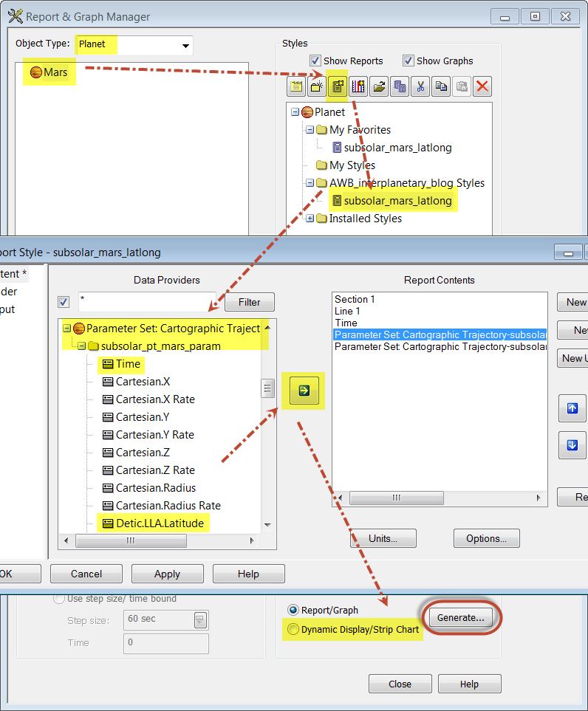Delete the selected style with red X
The height and width of the screenshot is (711, 588).
[482, 86]
